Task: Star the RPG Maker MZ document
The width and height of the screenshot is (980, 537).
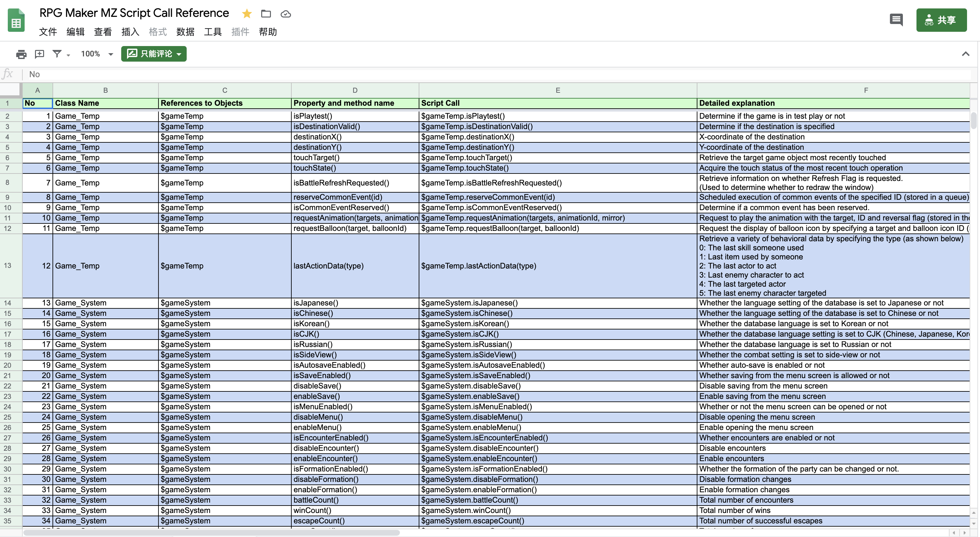Action: [x=247, y=14]
